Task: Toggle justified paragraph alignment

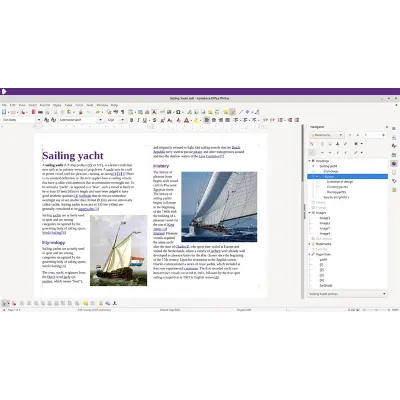Action: [227, 120]
